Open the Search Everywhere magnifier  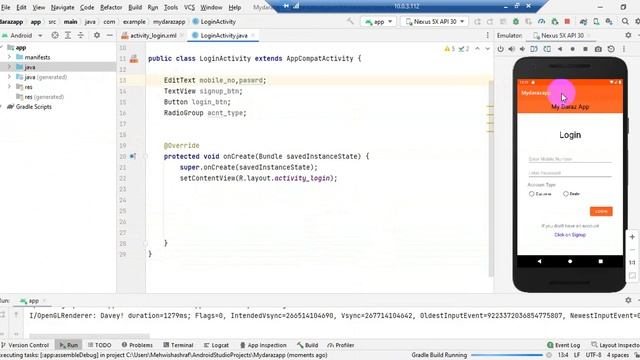pos(625,21)
